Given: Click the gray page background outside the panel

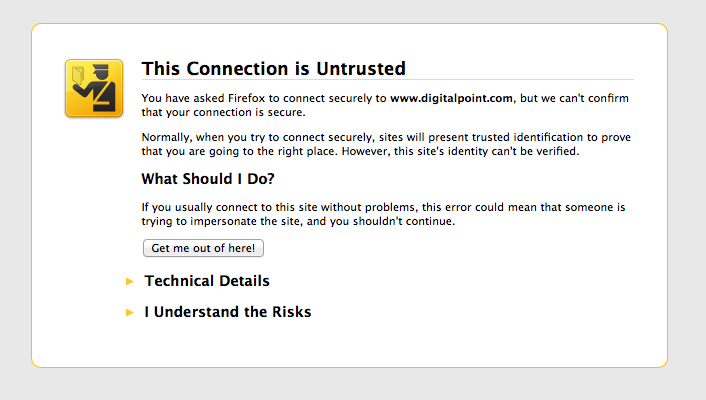Looking at the screenshot, I should (x=16, y=200).
